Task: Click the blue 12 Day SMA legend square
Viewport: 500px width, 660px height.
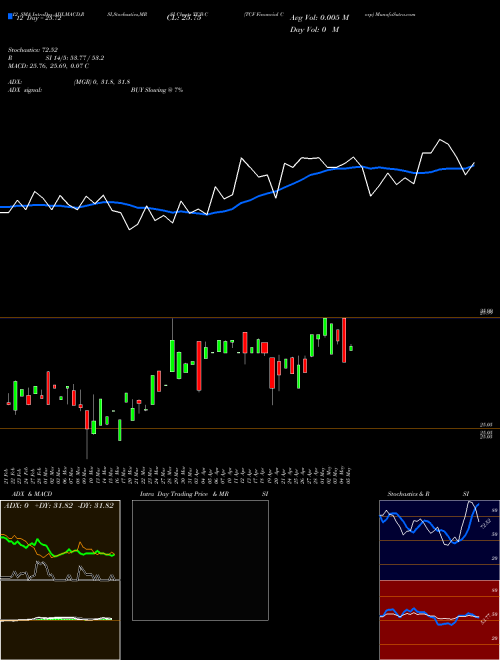Action: (x=10, y=17)
